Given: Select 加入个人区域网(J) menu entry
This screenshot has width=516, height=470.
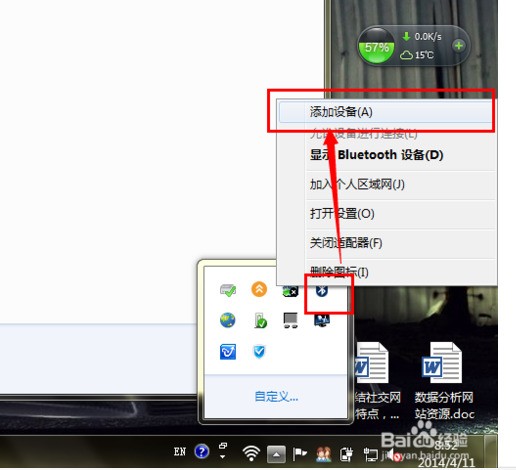Looking at the screenshot, I should 357,184.
